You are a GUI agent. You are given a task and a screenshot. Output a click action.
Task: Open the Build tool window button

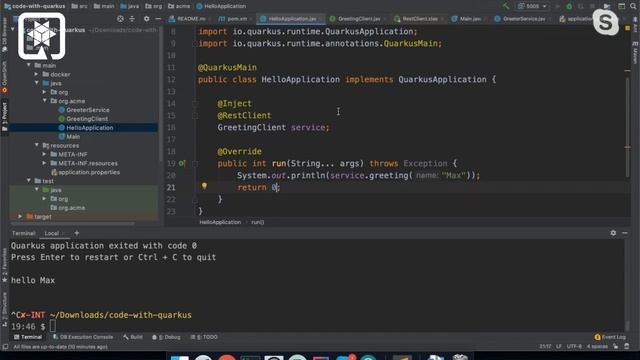(133, 337)
